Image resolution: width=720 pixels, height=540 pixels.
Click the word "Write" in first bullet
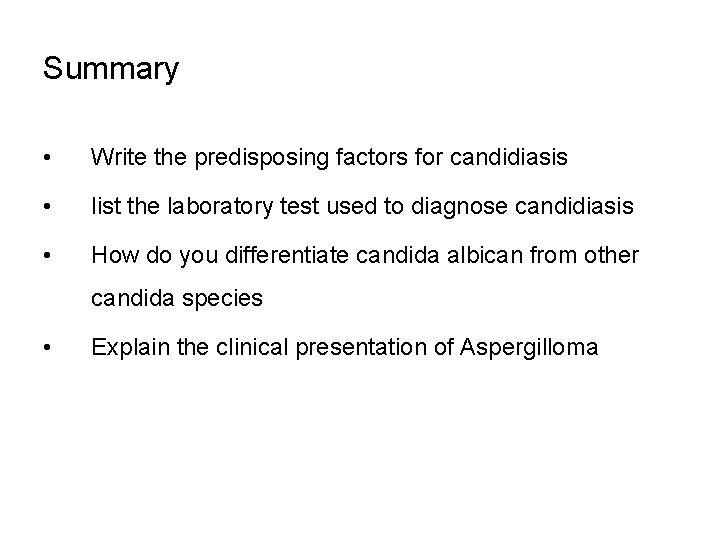116,156
